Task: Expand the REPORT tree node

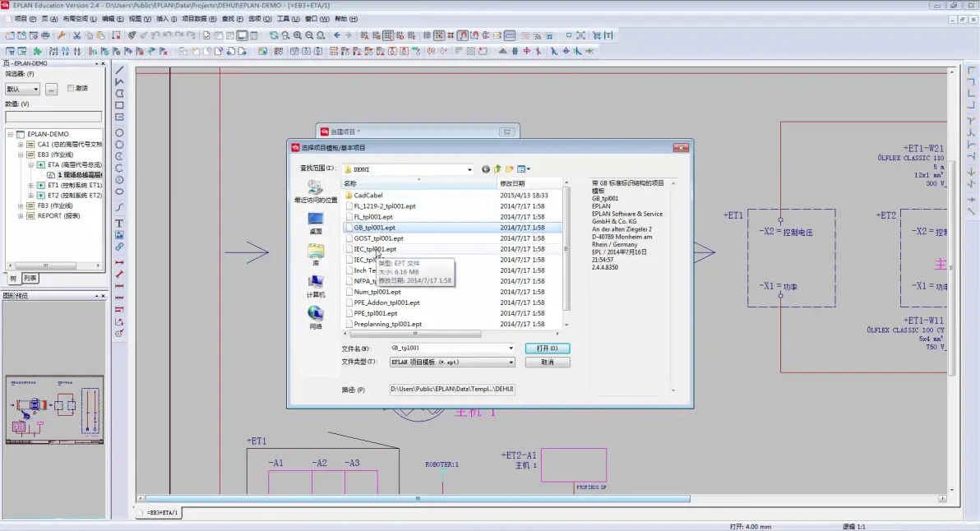Action: [x=21, y=215]
